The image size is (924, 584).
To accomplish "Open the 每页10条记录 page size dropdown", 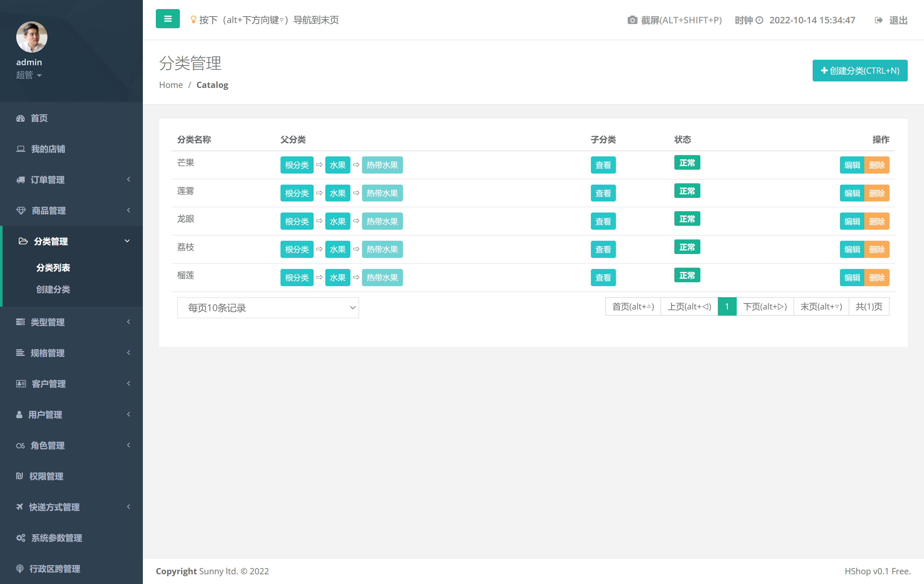I will pyautogui.click(x=268, y=308).
